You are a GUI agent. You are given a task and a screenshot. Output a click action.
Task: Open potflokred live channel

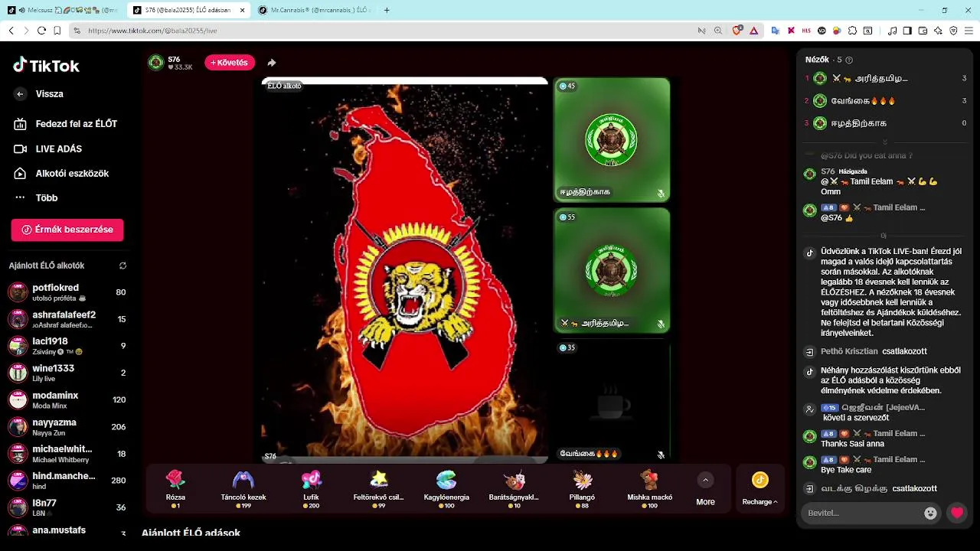(x=67, y=292)
